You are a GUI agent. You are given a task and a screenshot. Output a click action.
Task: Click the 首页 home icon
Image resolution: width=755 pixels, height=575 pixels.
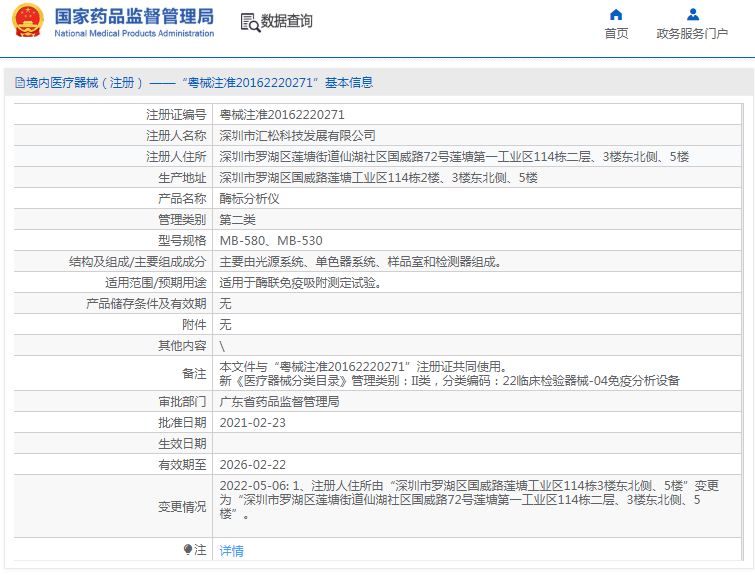[x=616, y=14]
